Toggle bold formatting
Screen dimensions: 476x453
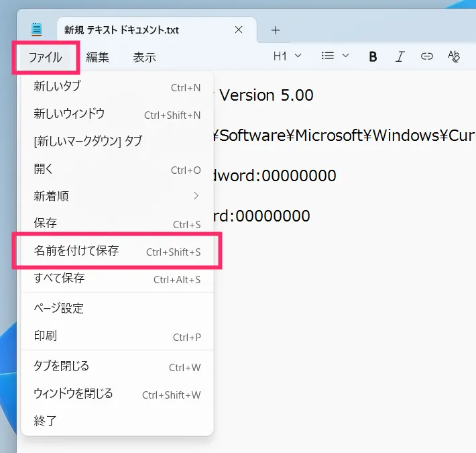point(373,56)
